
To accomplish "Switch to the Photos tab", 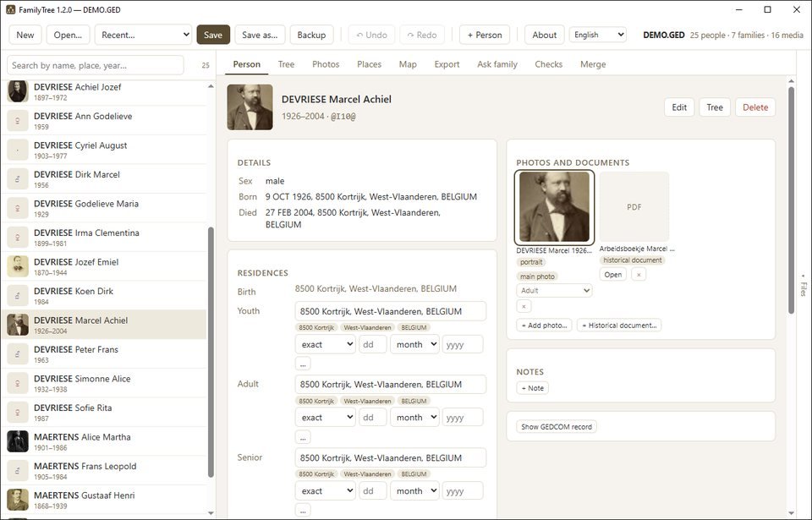I will tap(326, 64).
